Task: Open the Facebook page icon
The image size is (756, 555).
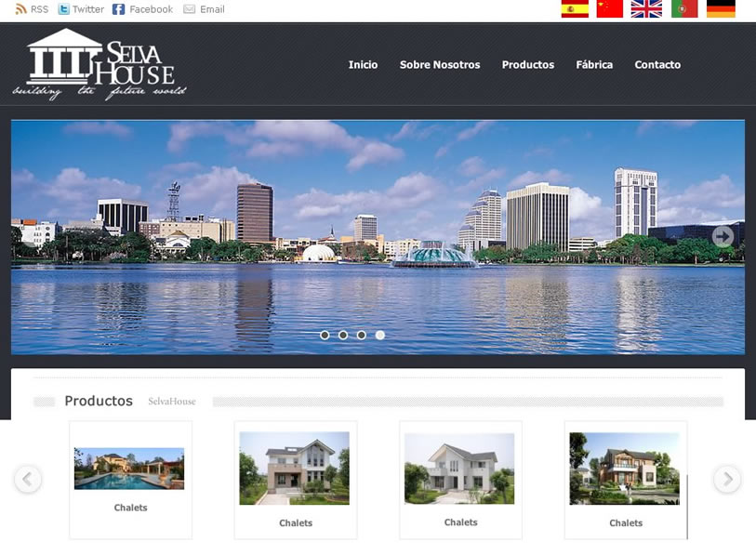Action: pyautogui.click(x=119, y=9)
